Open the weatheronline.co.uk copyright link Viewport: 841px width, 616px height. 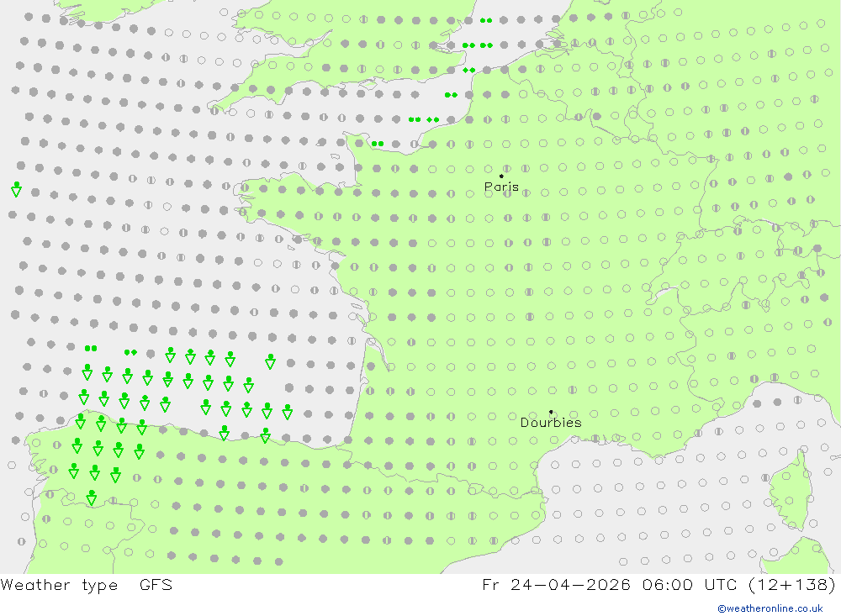770,608
